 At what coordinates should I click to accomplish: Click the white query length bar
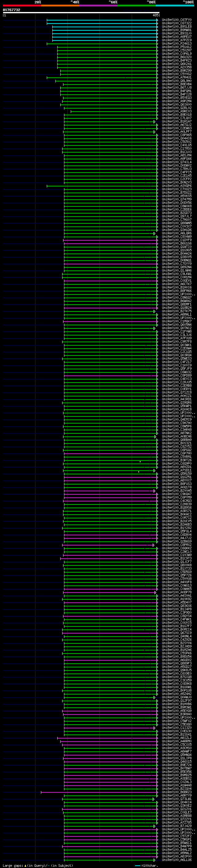[x=81, y=12]
